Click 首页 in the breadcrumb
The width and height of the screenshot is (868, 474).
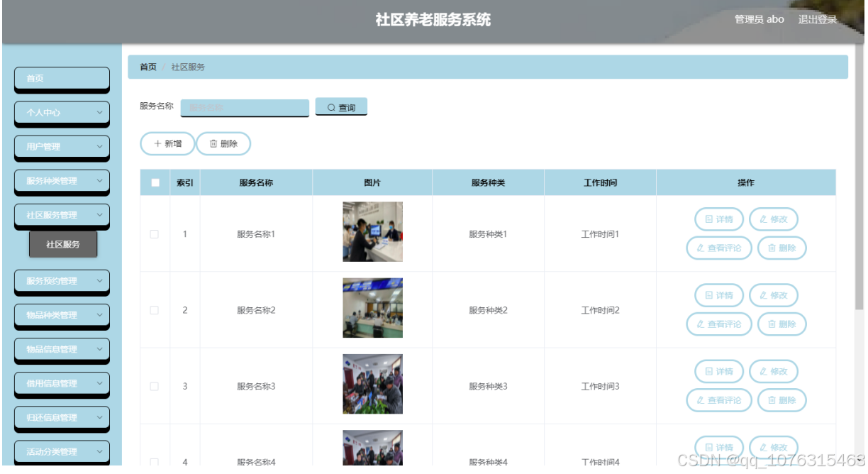pyautogui.click(x=148, y=67)
